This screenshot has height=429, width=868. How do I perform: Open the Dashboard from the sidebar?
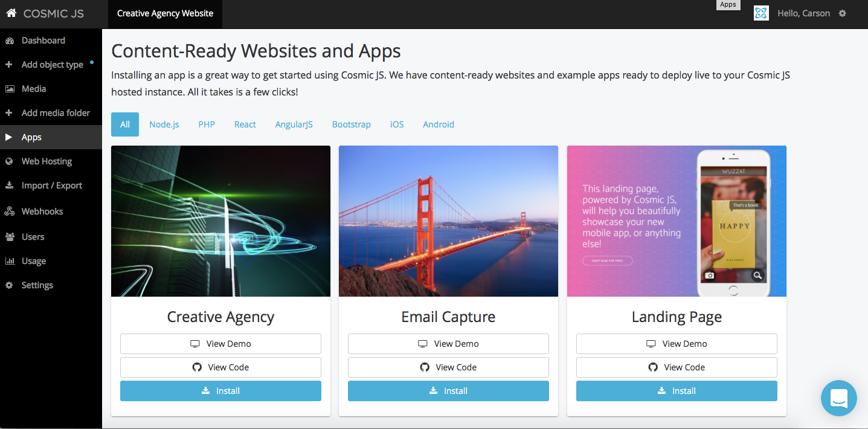(x=41, y=40)
